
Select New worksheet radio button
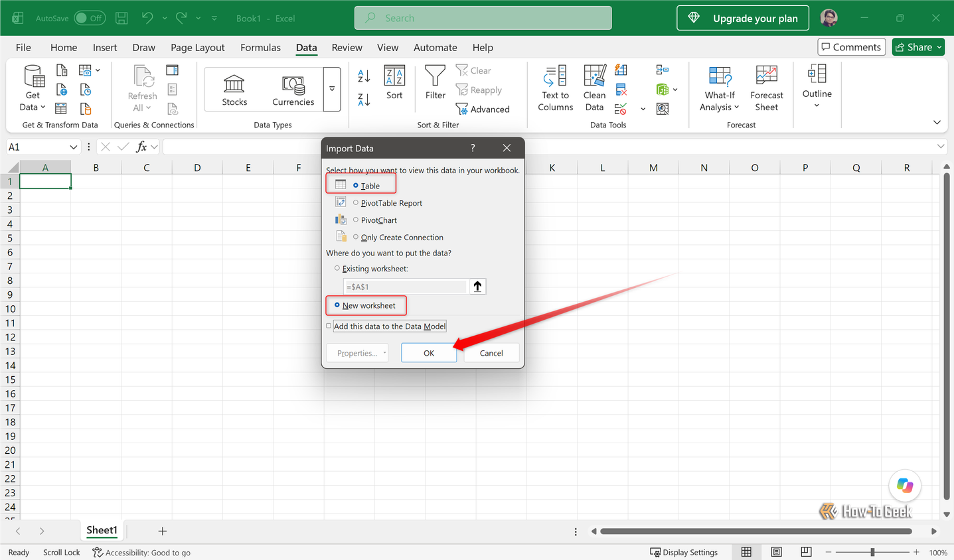click(337, 305)
